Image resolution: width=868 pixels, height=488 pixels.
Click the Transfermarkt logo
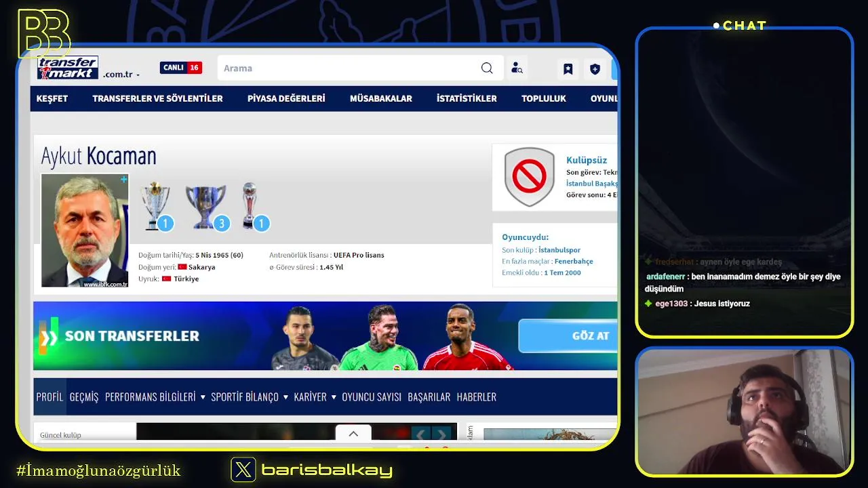68,68
